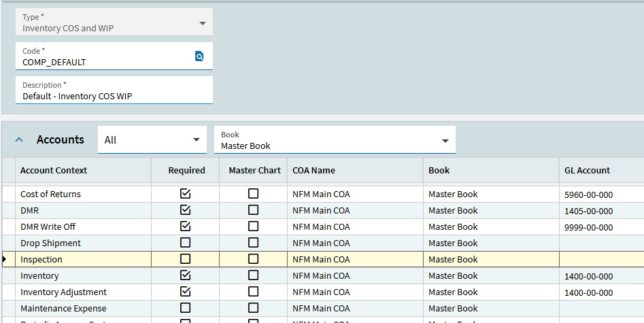Click the Code search lookup icon

pos(199,56)
